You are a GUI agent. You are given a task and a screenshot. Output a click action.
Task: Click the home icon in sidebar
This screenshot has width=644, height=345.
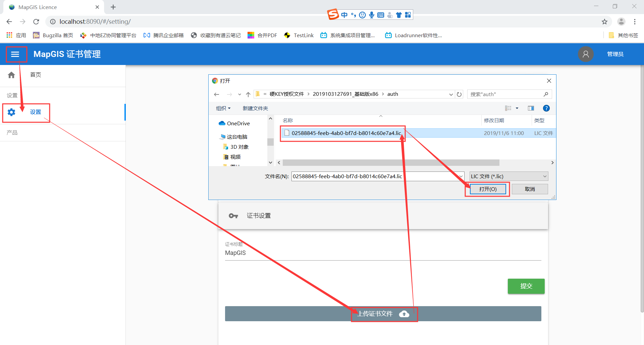click(x=11, y=75)
